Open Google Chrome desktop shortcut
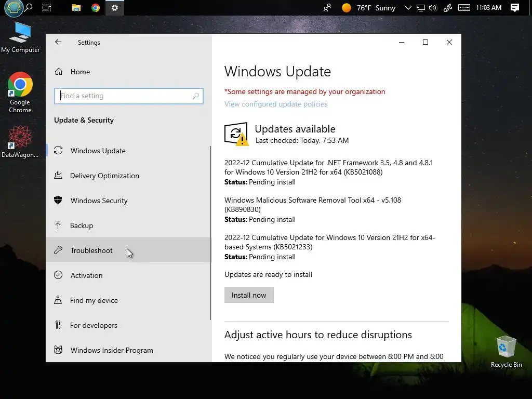 (x=20, y=92)
